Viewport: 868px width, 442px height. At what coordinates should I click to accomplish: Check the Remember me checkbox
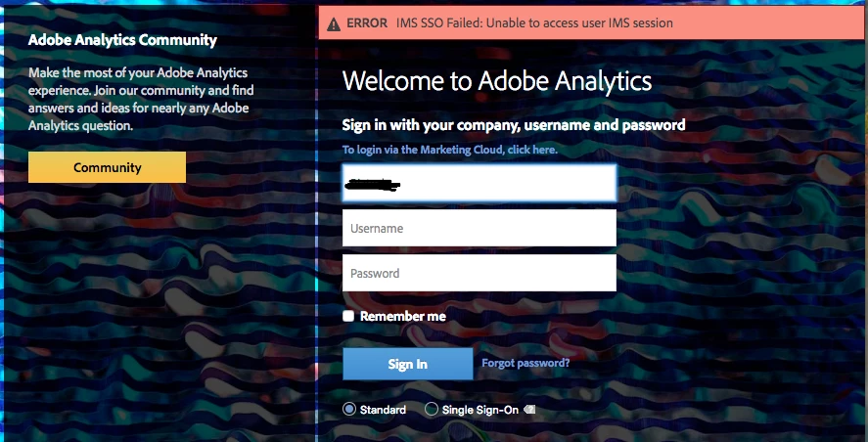(x=348, y=316)
